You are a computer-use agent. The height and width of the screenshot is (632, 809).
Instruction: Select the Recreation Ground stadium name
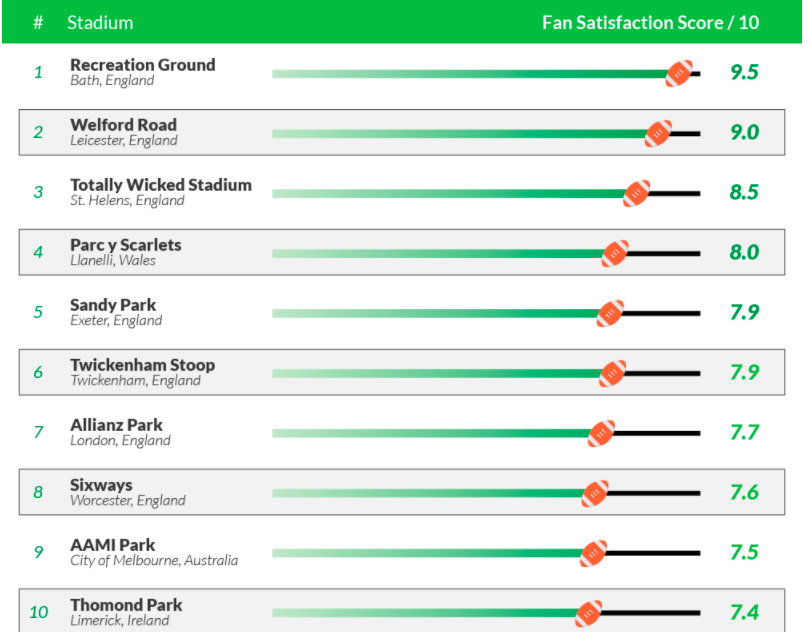[143, 65]
